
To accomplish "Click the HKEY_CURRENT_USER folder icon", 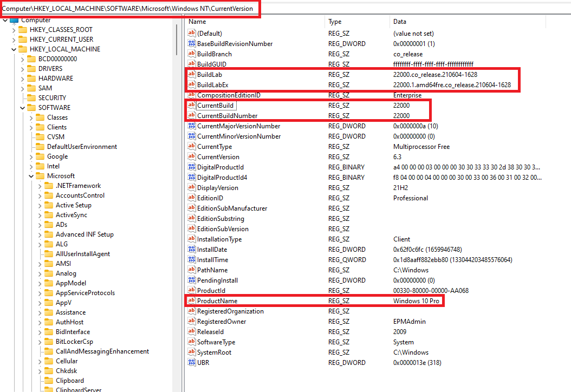I will pos(23,40).
